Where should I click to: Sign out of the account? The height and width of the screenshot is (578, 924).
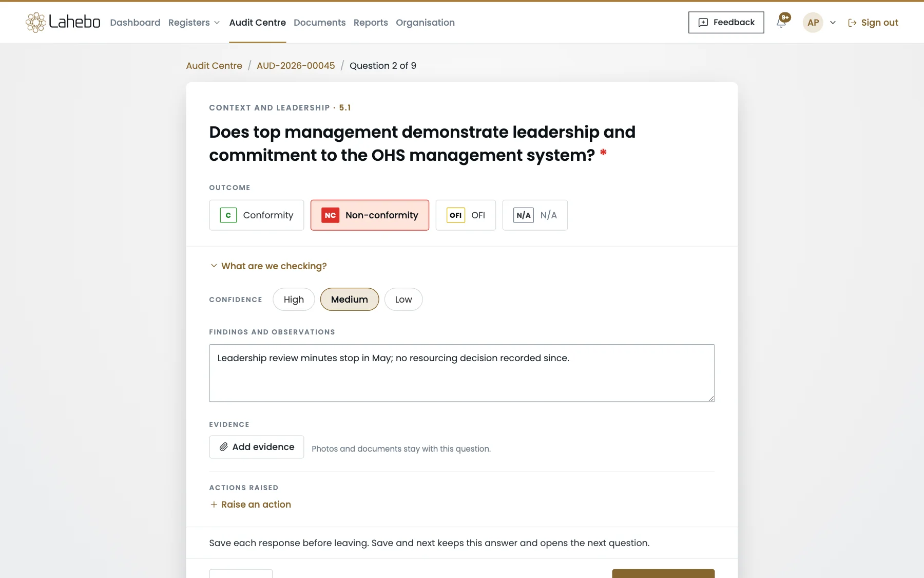[873, 23]
